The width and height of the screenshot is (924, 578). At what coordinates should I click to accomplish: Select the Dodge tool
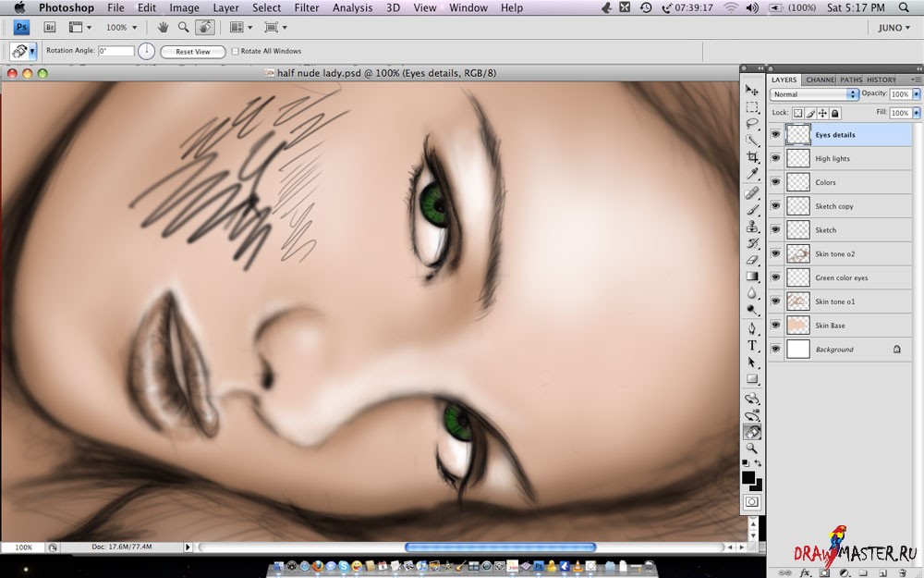click(x=752, y=309)
